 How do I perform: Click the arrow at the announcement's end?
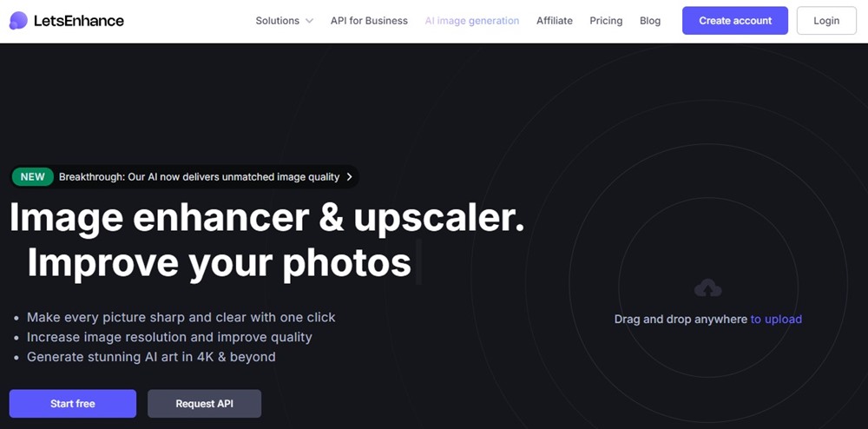click(349, 177)
